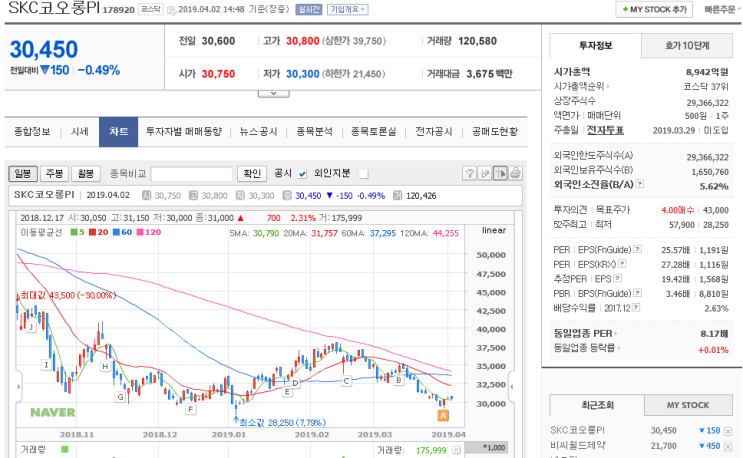The height and width of the screenshot is (458, 743).
Task: Open estimated PER EPS help icon
Action: (x=617, y=278)
